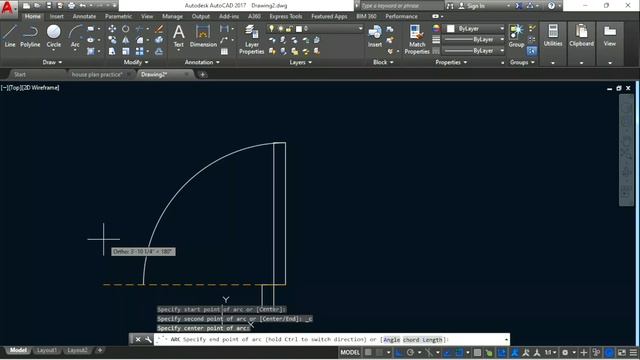The image size is (640, 360).
Task: Expand the Modify panel
Action: (x=136, y=62)
